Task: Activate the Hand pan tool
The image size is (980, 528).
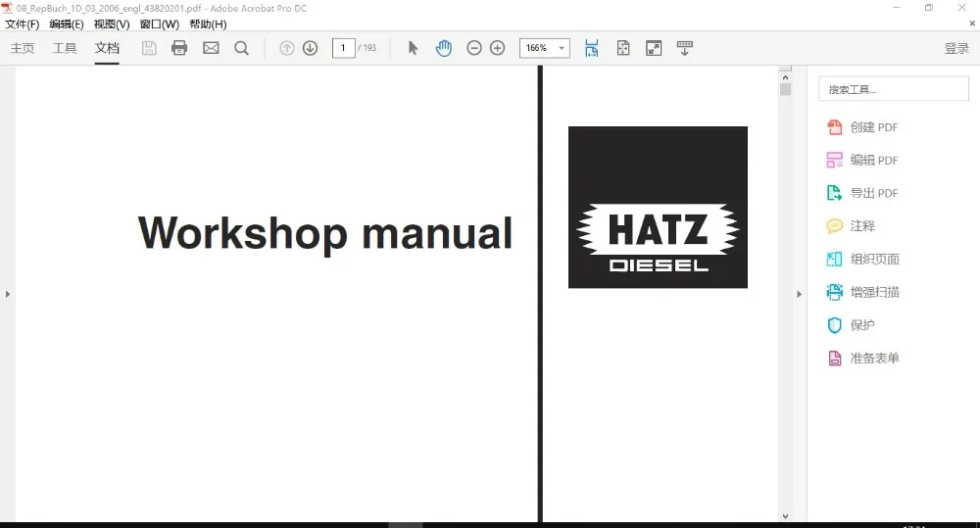Action: pyautogui.click(x=444, y=48)
